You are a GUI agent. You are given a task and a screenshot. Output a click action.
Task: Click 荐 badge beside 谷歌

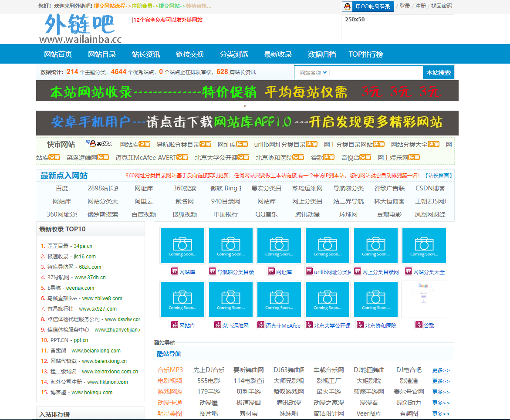point(419,325)
